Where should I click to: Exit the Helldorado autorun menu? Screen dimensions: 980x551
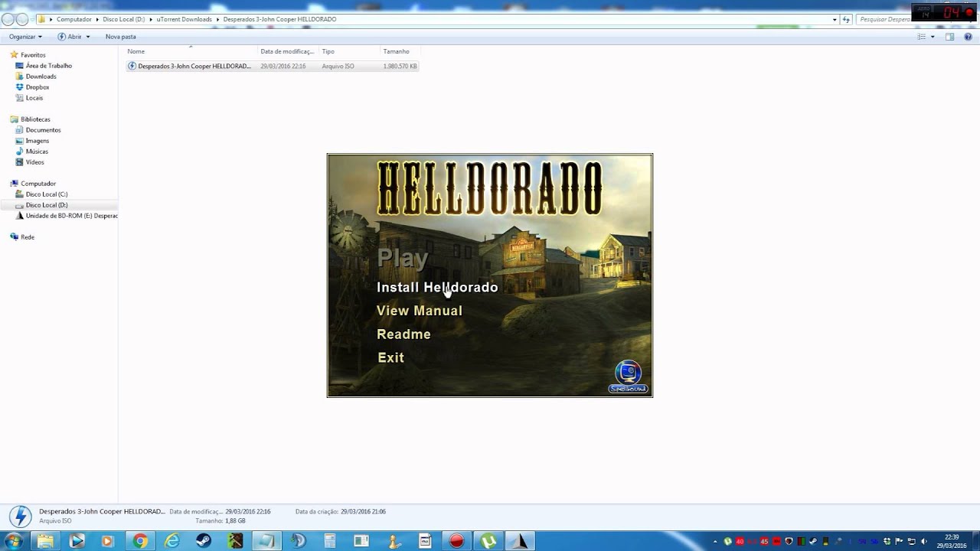[x=390, y=357]
